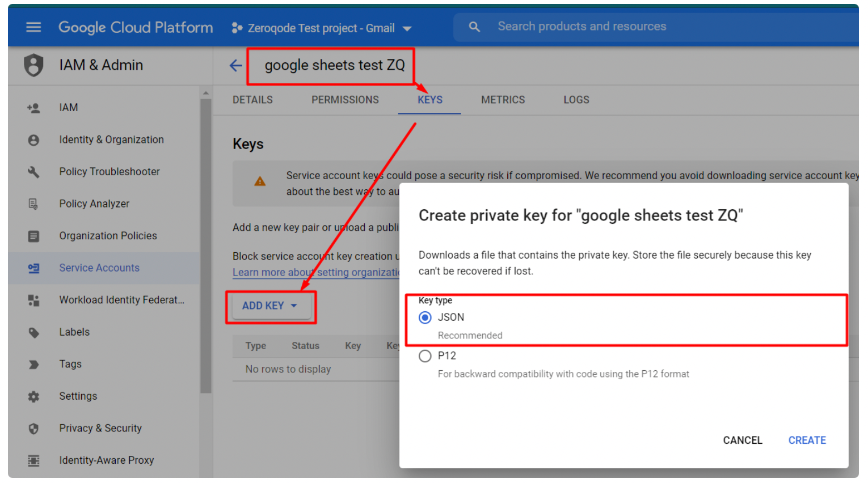The width and height of the screenshot is (868, 483).
Task: Click the Settings gear icon
Action: pyautogui.click(x=33, y=397)
